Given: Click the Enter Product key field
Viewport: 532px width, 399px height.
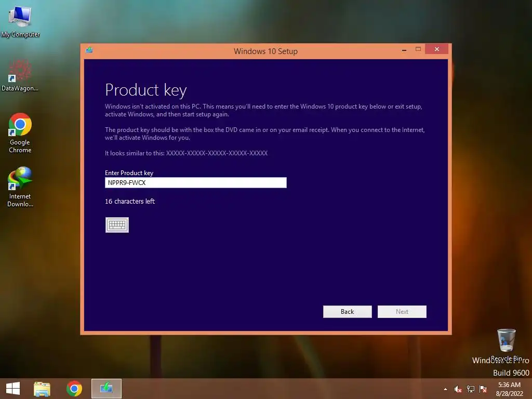Looking at the screenshot, I should click(x=196, y=182).
